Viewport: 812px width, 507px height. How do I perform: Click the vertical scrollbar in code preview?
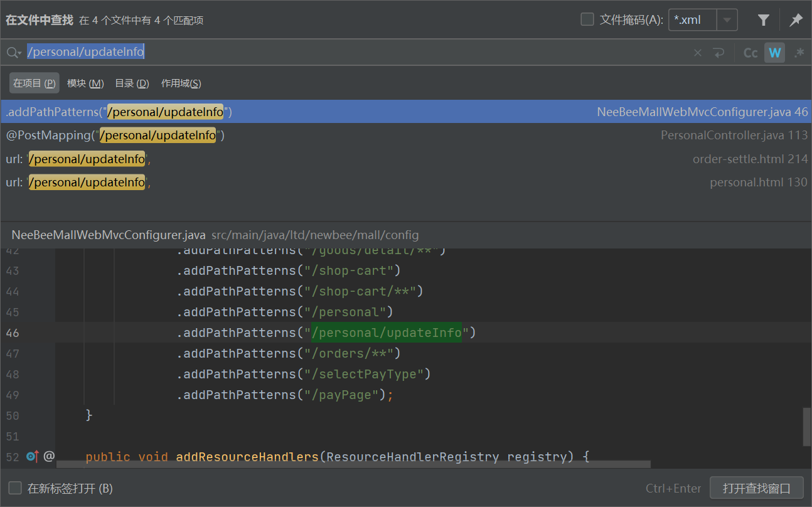coord(806,427)
